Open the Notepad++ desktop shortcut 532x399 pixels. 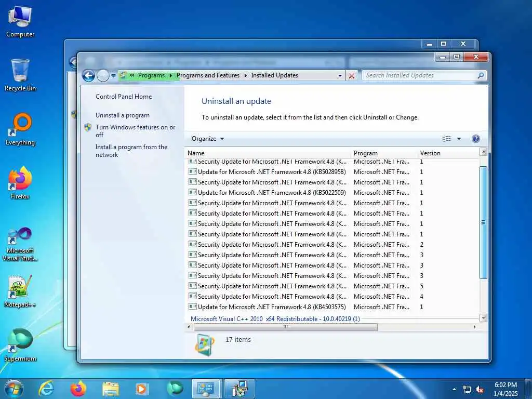click(x=20, y=291)
